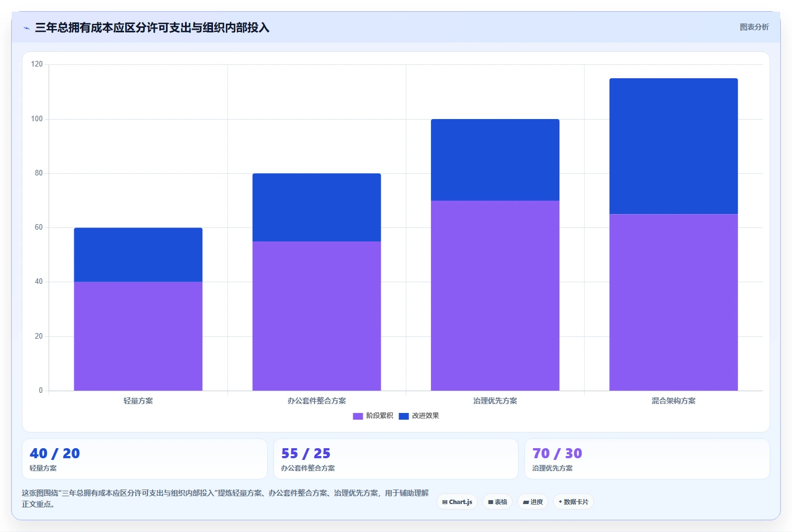Click the y-axis value 80
Image resolution: width=792 pixels, height=532 pixels.
[x=39, y=173]
